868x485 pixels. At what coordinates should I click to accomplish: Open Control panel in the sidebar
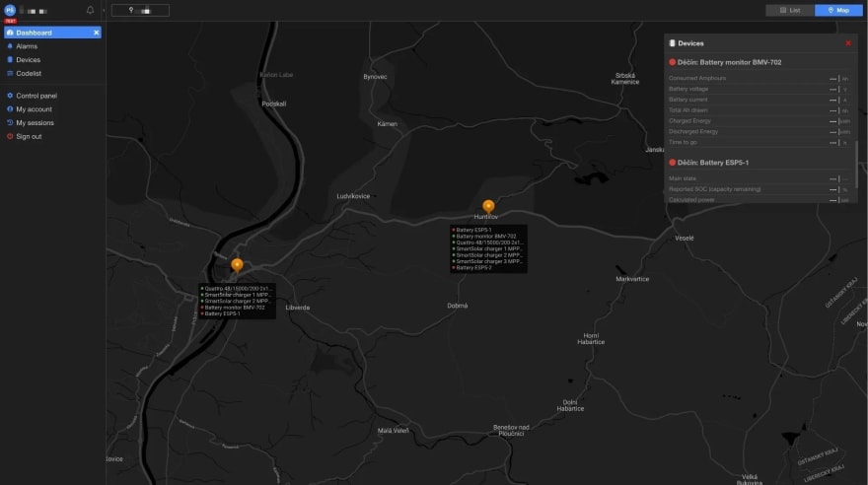pos(36,96)
